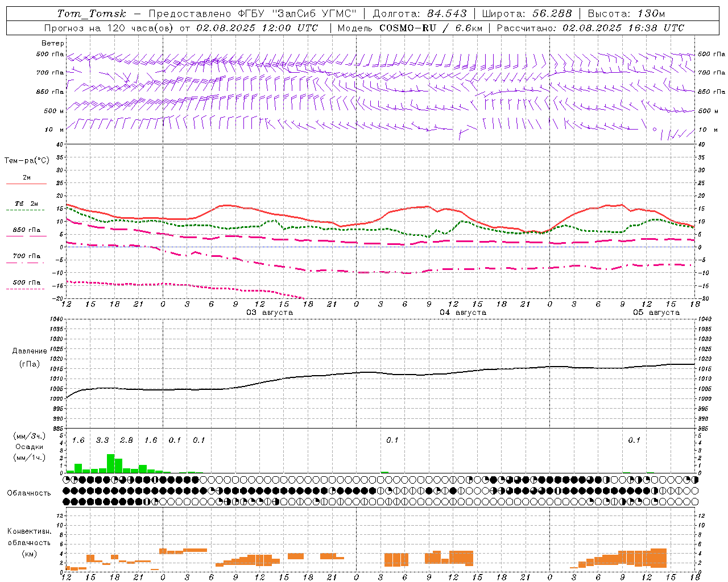Click the solid red "2м" legend line
The width and height of the screenshot is (728, 582).
click(x=26, y=184)
